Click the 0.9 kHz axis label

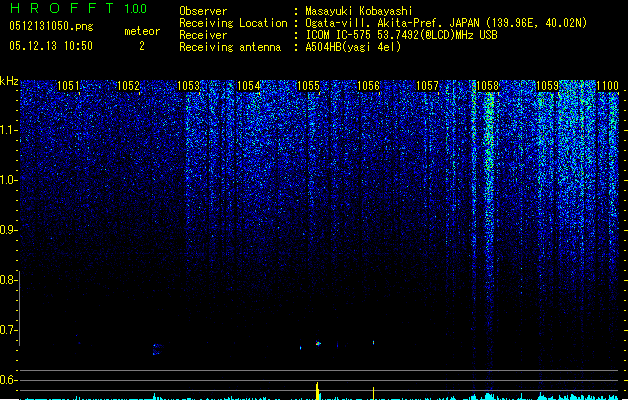(x=8, y=230)
